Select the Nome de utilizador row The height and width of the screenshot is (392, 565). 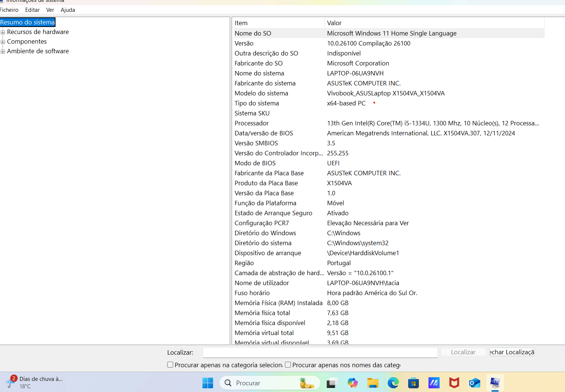[x=389, y=283]
